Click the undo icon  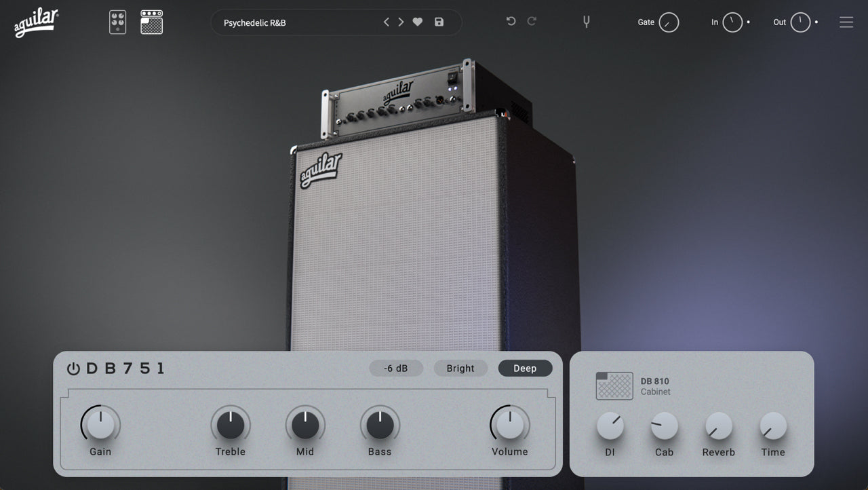[510, 22]
